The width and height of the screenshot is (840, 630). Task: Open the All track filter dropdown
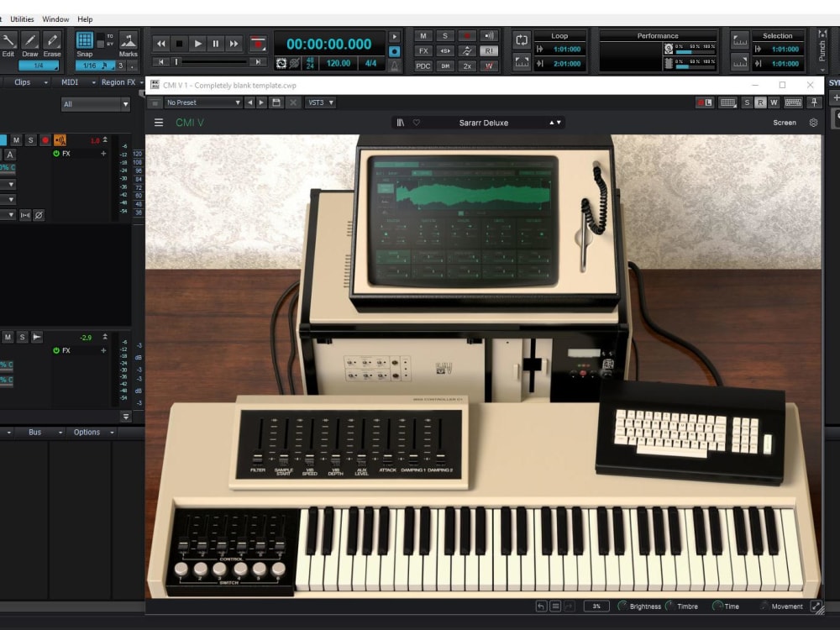[x=96, y=104]
